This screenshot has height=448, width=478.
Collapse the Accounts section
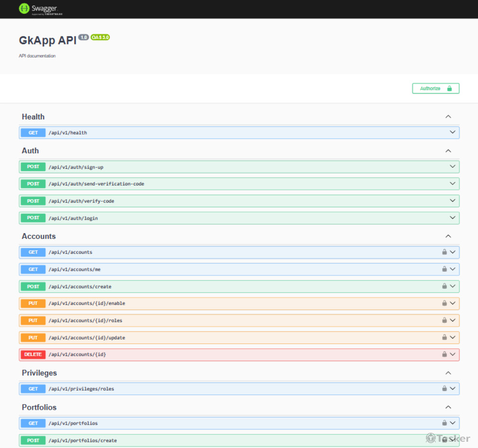(x=448, y=236)
